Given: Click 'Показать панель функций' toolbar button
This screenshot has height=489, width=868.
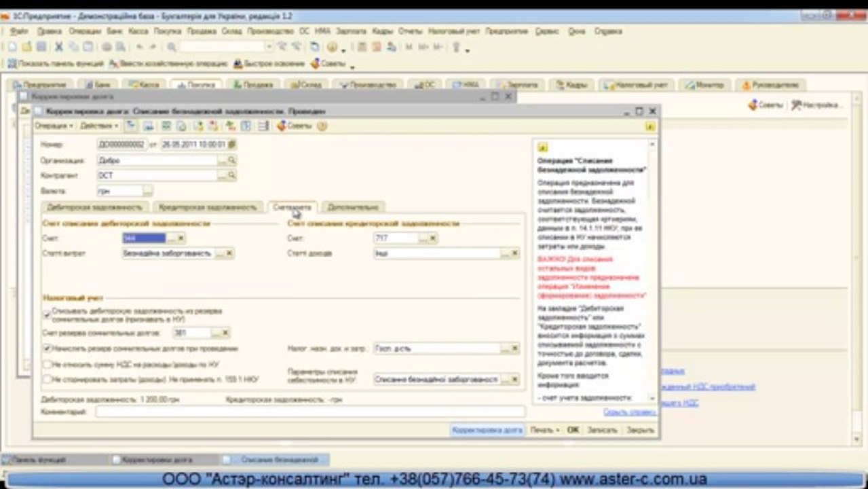Looking at the screenshot, I should click(56, 64).
